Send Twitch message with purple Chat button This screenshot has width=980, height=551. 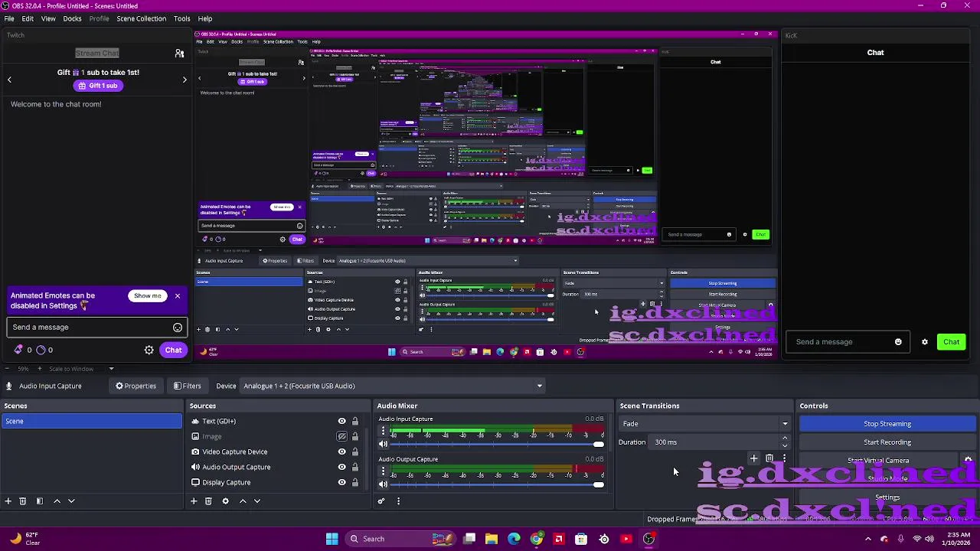173,350
